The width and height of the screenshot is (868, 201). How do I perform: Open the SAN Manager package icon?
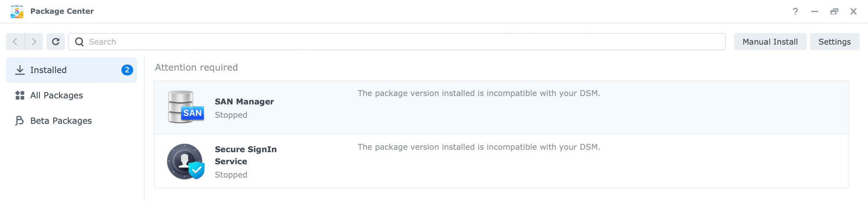[x=186, y=107]
